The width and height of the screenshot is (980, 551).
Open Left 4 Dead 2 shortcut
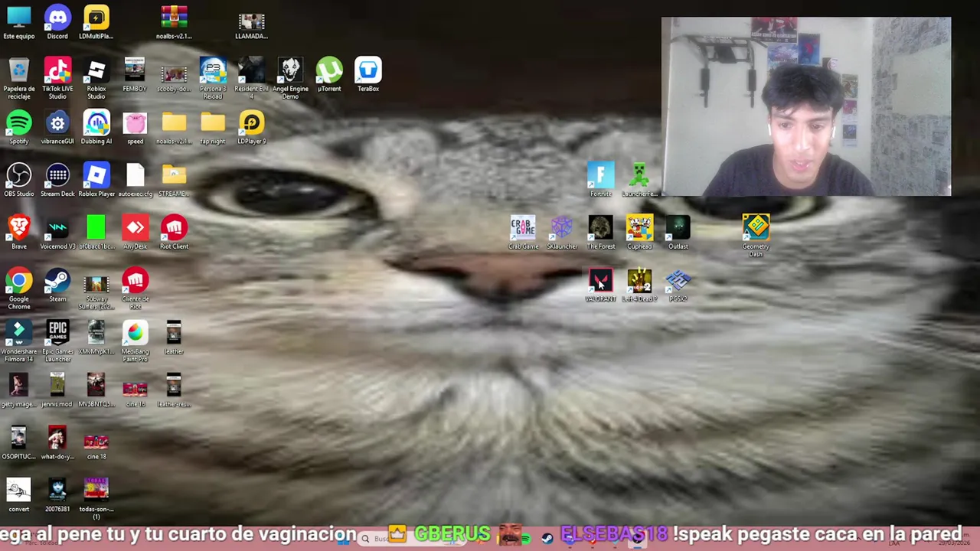click(639, 285)
